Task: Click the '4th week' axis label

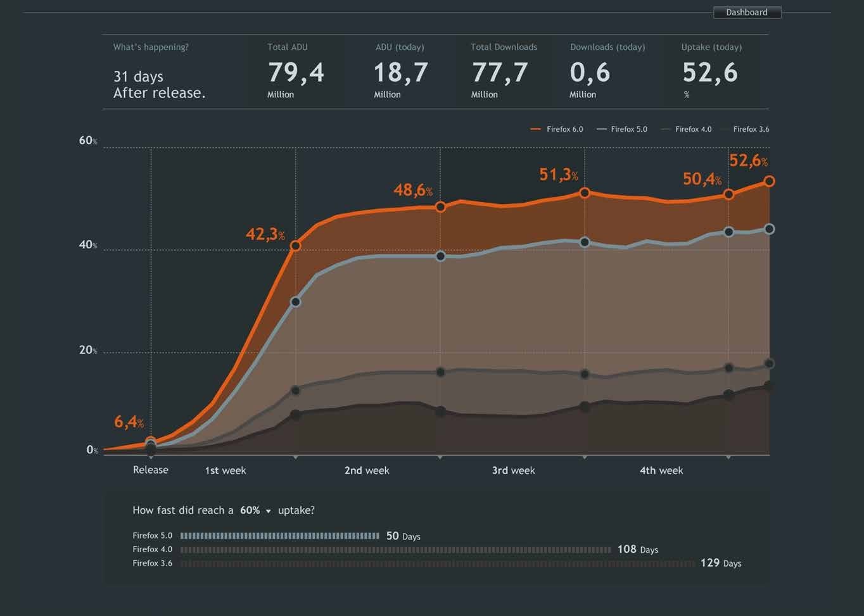Action: pyautogui.click(x=661, y=470)
